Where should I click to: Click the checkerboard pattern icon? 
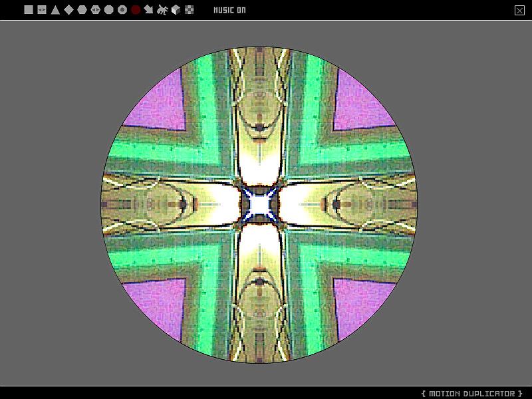coord(190,10)
